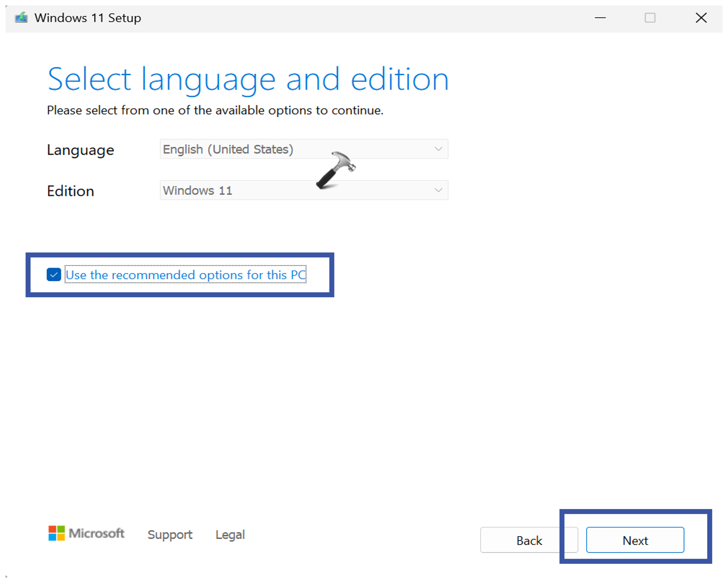Close the Windows 11 Setup window
The height and width of the screenshot is (583, 728).
(x=701, y=17)
